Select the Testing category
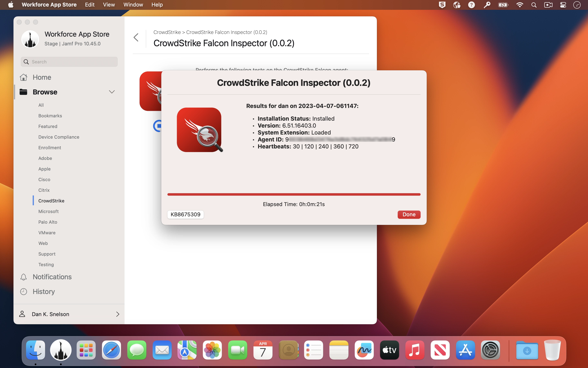 46,265
